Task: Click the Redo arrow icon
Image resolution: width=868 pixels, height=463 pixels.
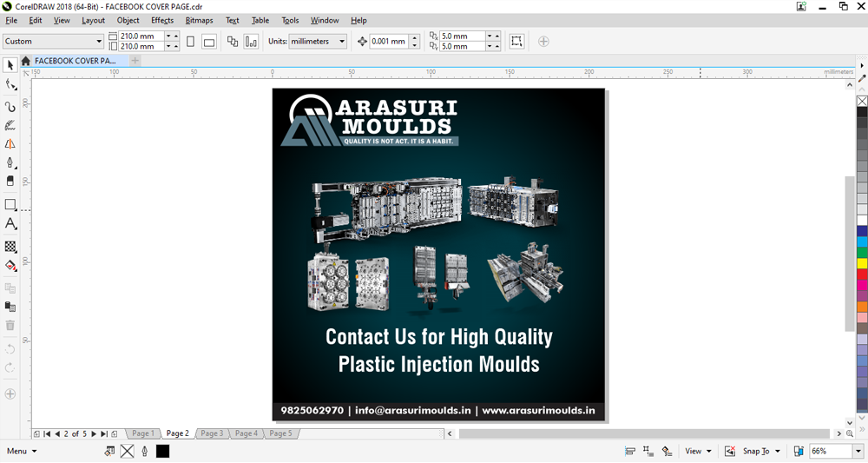Action: [x=10, y=367]
